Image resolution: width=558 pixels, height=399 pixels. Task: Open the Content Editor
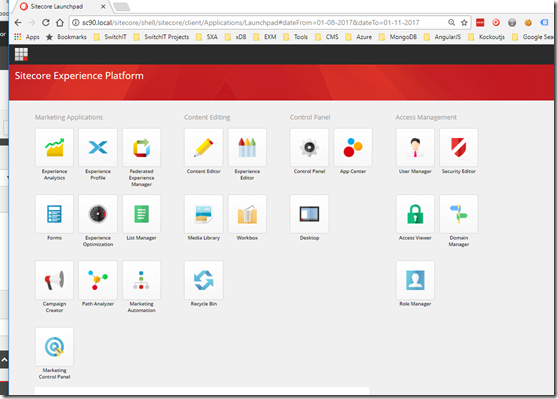click(x=204, y=148)
